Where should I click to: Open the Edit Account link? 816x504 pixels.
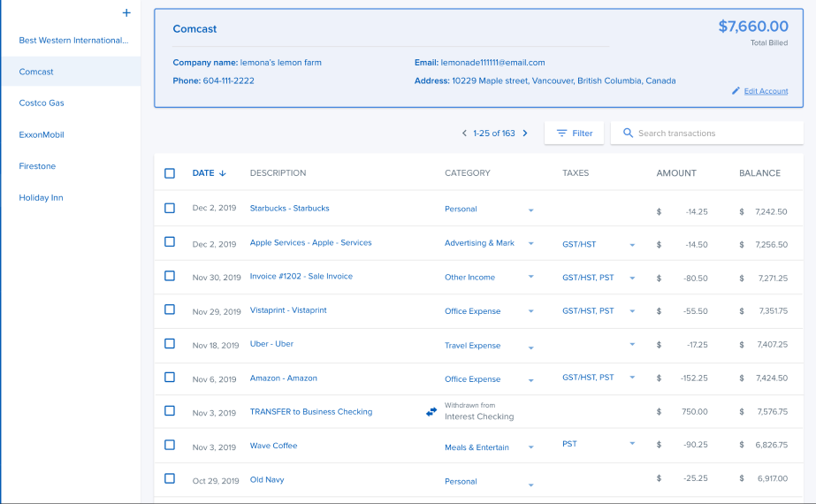(x=766, y=91)
